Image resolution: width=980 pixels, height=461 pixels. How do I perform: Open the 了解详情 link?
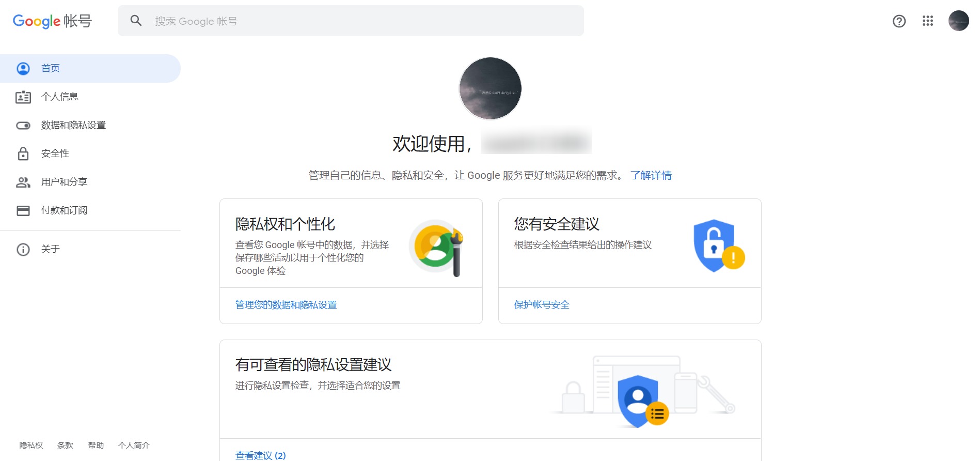[x=651, y=175]
